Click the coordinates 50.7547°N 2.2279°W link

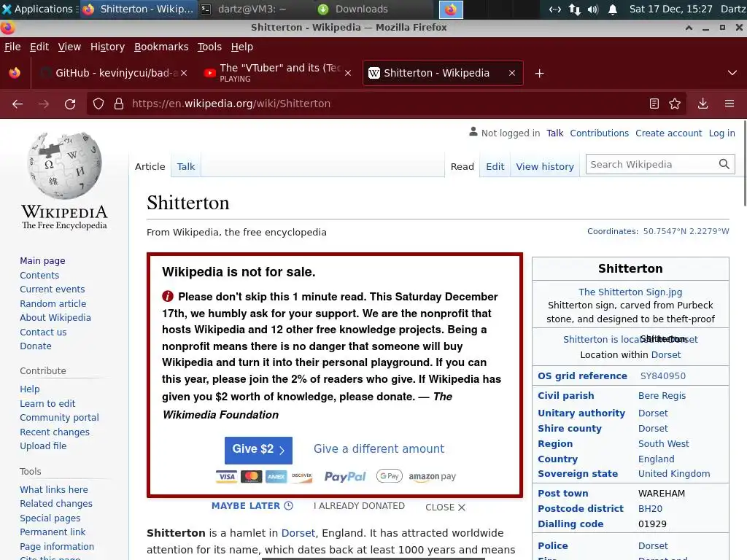point(686,231)
